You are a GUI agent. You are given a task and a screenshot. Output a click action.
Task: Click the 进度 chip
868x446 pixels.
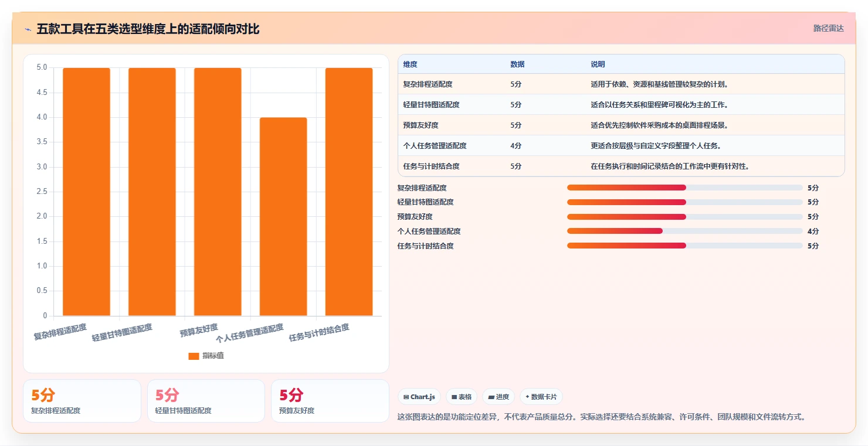click(x=499, y=397)
